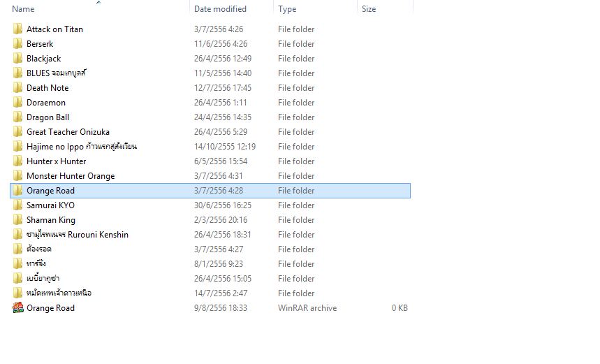Screen dimensions: 600x364
Task: Click the "ทาร์จัง" folder name
Action: click(x=36, y=263)
